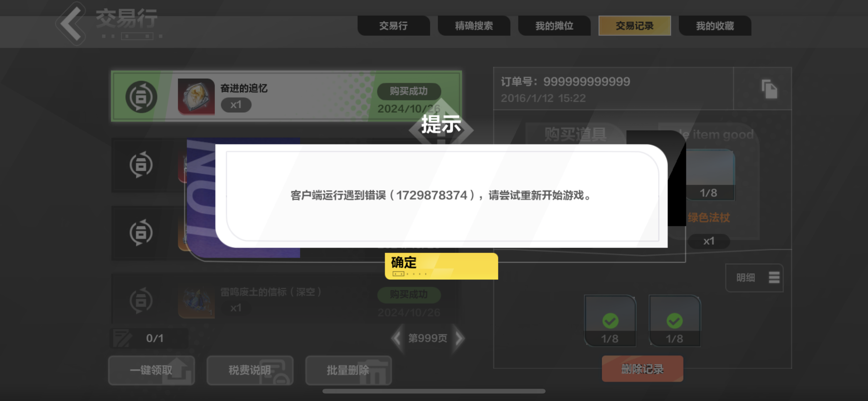Click the 一键领取 button
This screenshot has width=868, height=401.
[152, 370]
